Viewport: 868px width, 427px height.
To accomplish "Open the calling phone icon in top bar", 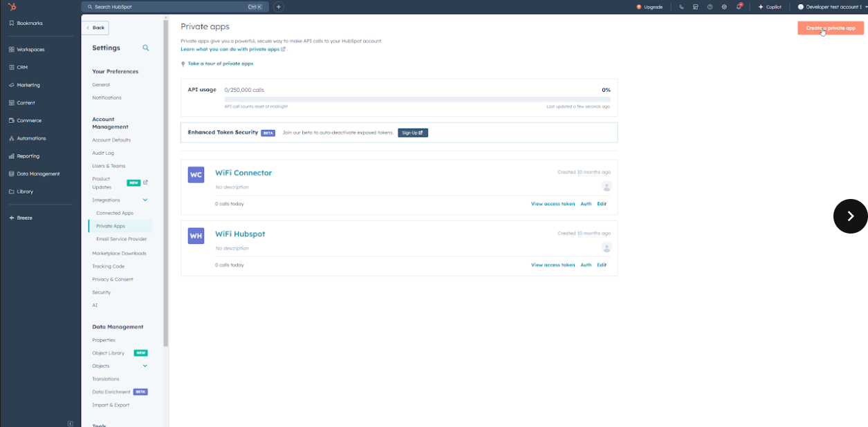I will pyautogui.click(x=681, y=7).
